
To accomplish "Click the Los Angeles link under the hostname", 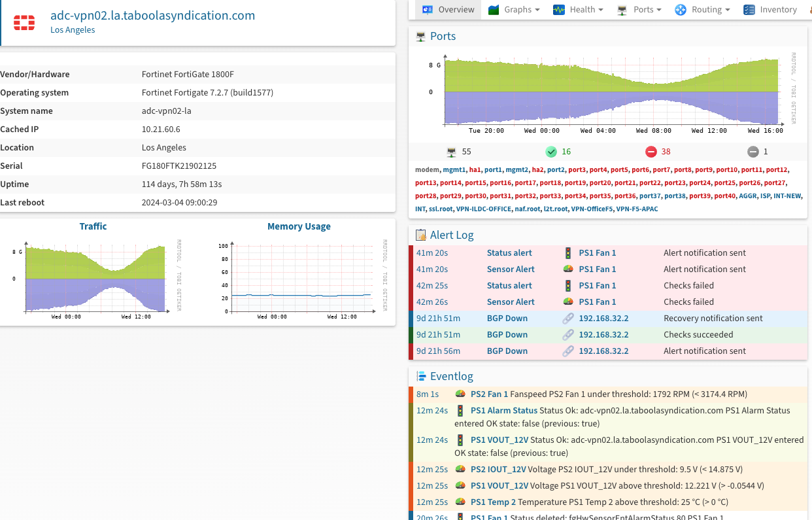I will coord(73,30).
